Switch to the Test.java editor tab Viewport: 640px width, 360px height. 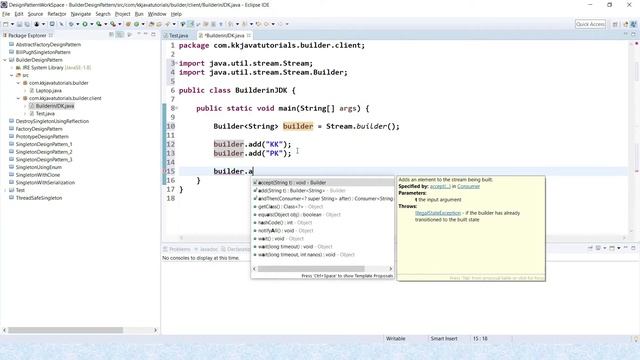[x=178, y=36]
